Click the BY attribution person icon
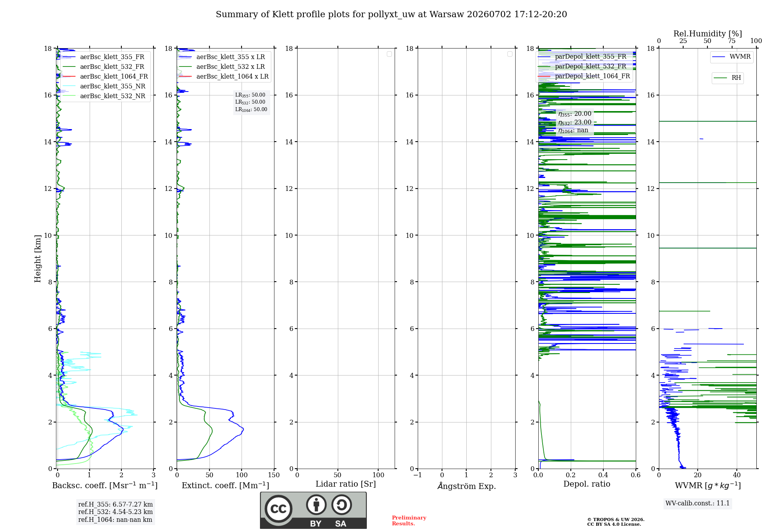Screen dimensions: 783x532 point(316,505)
